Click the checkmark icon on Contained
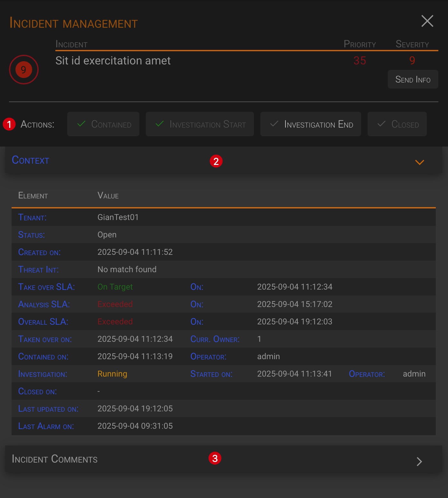 (81, 124)
